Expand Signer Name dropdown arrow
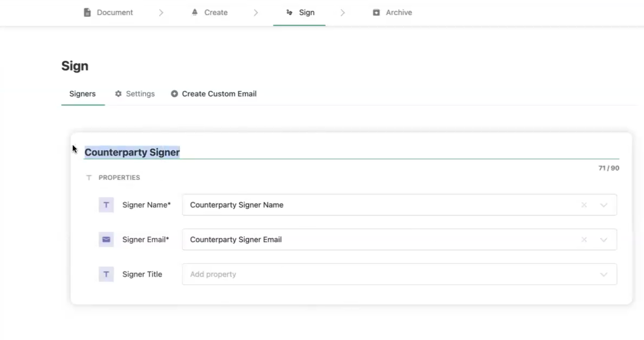 pos(604,205)
